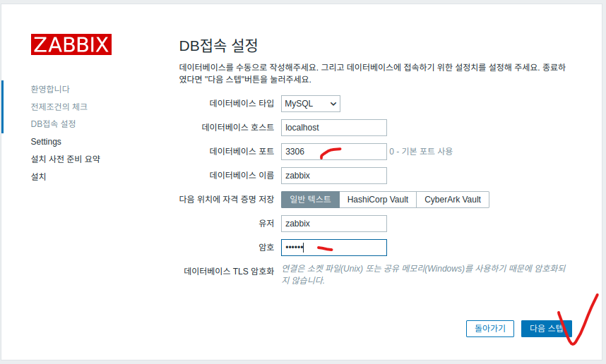Screen dimensions: 606x364
Task: Click the database host field with localhost
Action: [x=333, y=128]
